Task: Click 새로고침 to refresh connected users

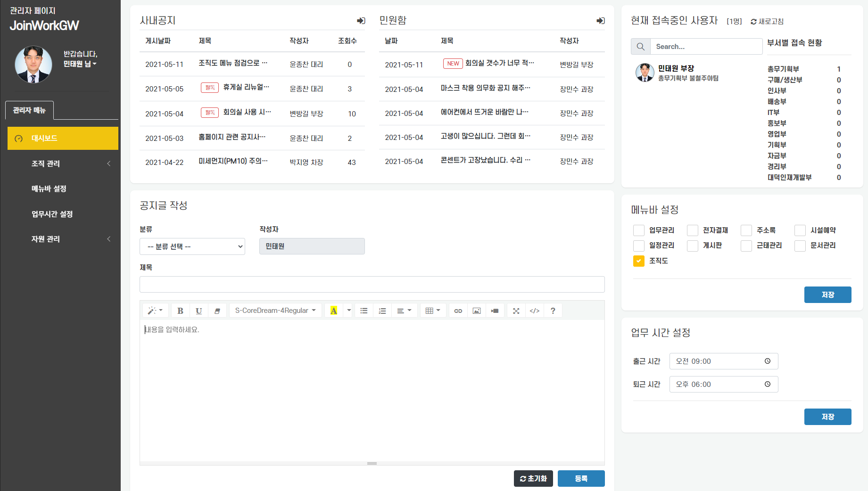Action: pos(767,21)
